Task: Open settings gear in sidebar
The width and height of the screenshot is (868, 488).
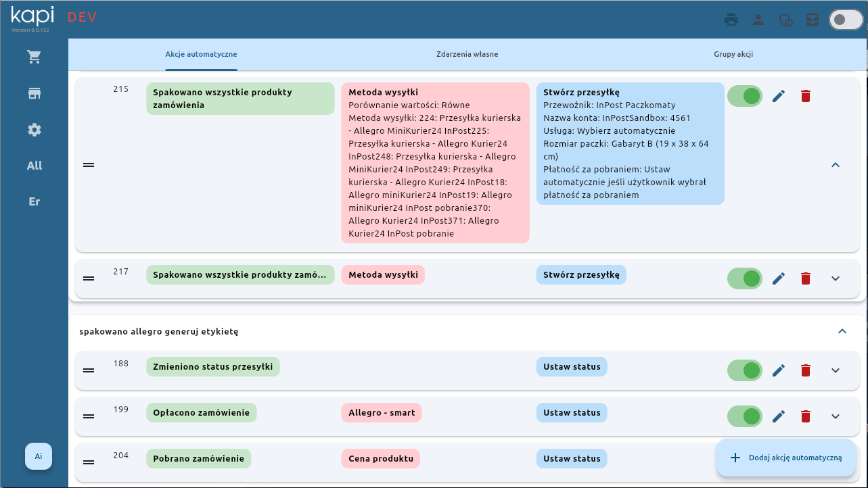Action: pyautogui.click(x=34, y=130)
